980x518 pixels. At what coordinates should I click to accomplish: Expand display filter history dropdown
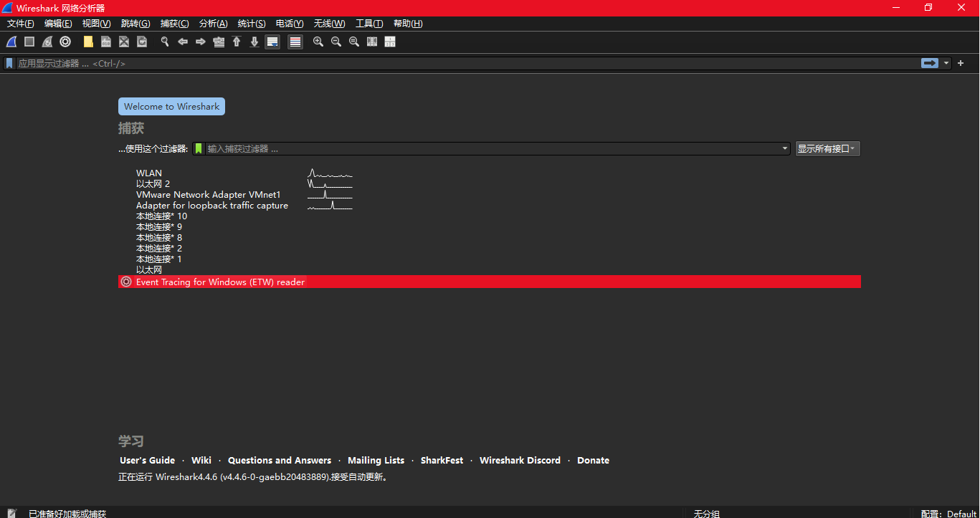click(x=946, y=63)
